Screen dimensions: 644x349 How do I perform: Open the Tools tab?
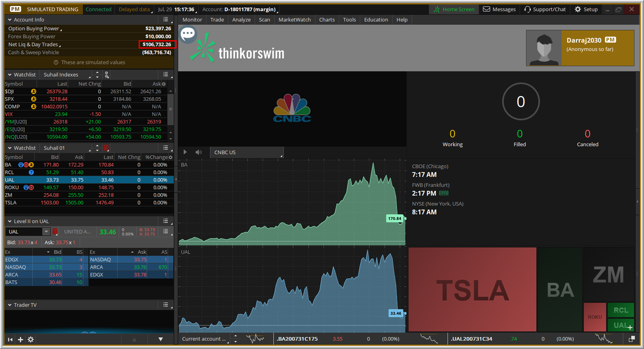tap(349, 20)
